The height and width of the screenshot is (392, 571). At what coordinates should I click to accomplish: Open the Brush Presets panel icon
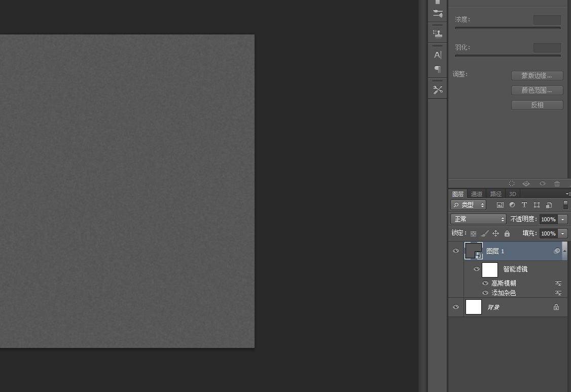coord(437,14)
